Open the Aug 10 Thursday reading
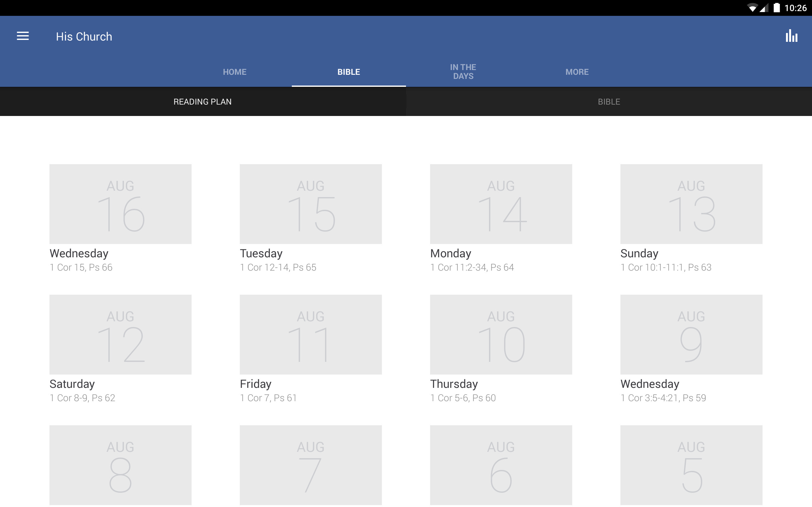Viewport: 812px width, 507px height. [501, 334]
